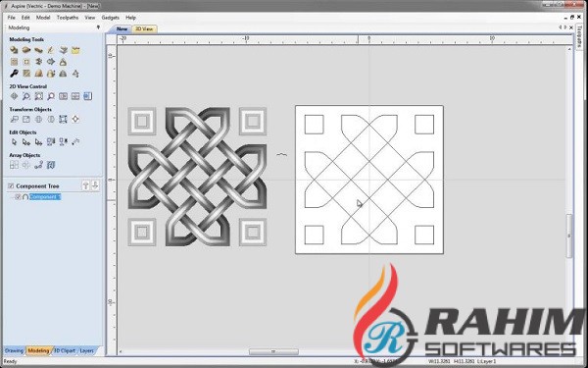Open the Edit menu

click(x=25, y=18)
